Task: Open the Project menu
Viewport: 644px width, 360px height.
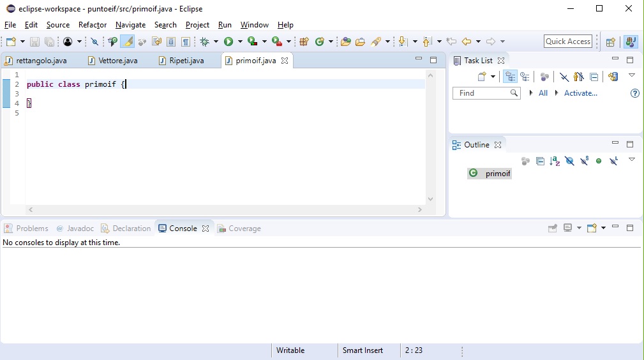Action: click(x=198, y=25)
